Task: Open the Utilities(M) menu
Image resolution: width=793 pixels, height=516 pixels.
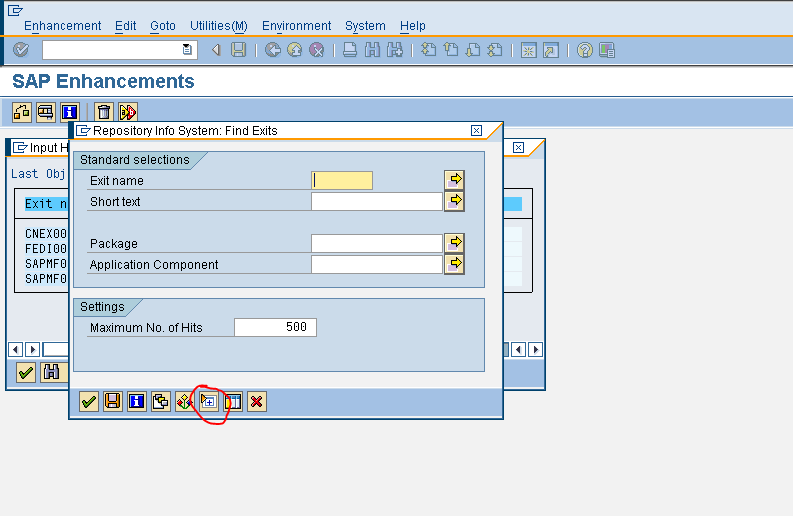Action: 218,26
